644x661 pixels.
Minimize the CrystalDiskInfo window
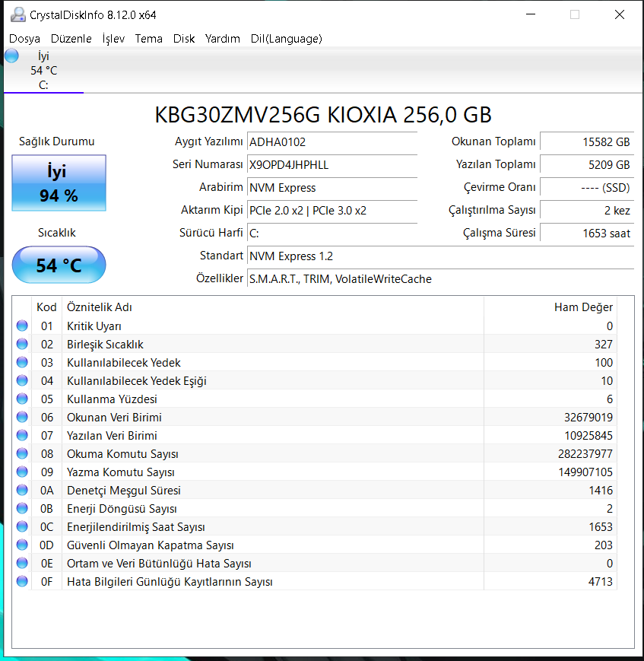[x=531, y=14]
